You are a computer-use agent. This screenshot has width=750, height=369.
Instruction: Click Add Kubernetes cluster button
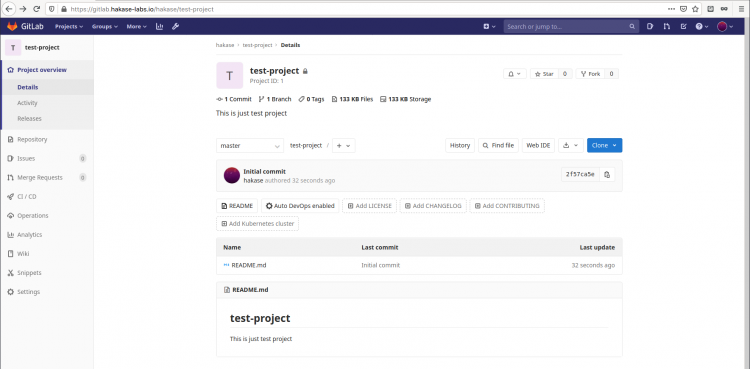257,224
